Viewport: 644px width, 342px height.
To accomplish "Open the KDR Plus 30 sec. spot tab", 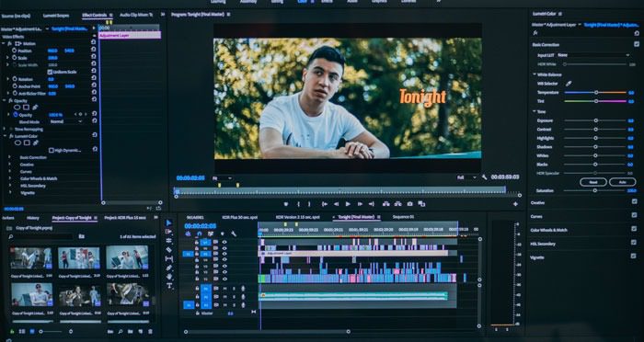I will (239, 217).
